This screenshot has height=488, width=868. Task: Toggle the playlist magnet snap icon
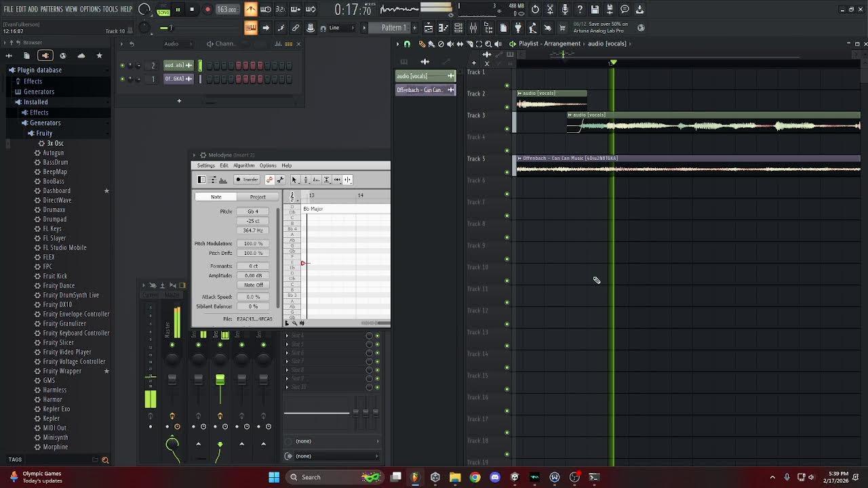tap(407, 43)
